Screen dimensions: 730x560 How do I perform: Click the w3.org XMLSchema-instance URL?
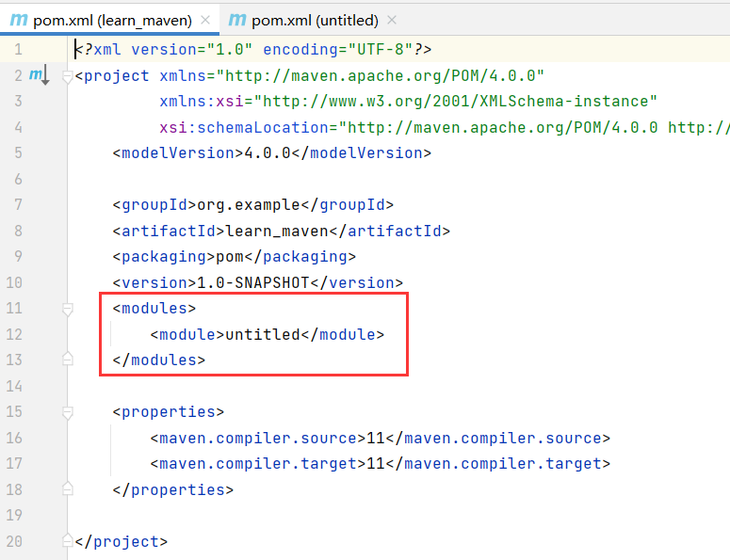(456, 102)
